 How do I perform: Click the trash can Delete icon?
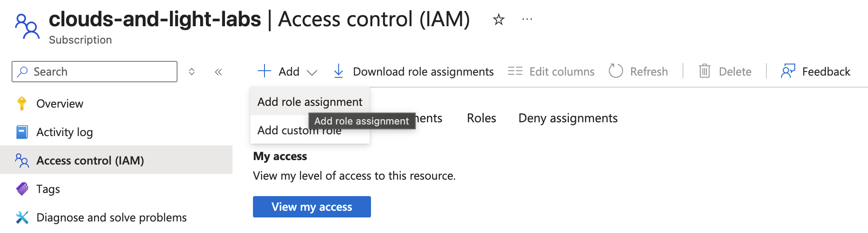pos(705,71)
